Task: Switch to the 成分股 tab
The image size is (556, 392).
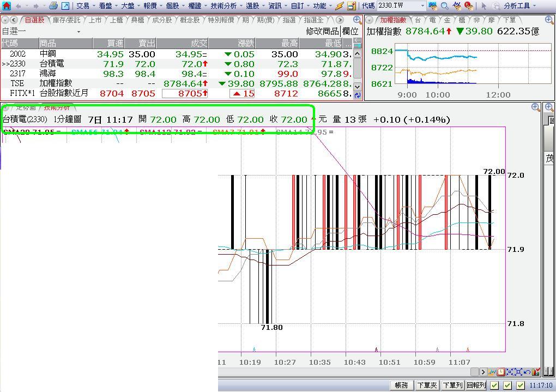Action: click(x=162, y=20)
